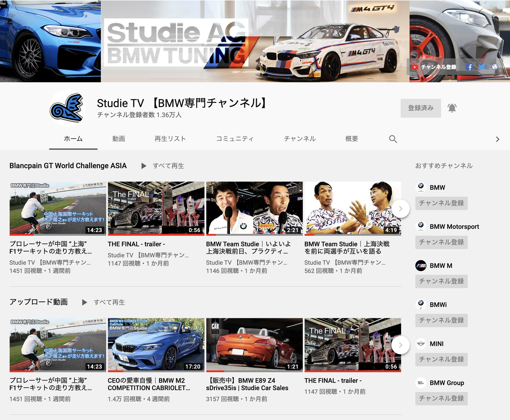This screenshot has width=510, height=420.
Task: Open the MINI channel name
Action: tap(437, 344)
